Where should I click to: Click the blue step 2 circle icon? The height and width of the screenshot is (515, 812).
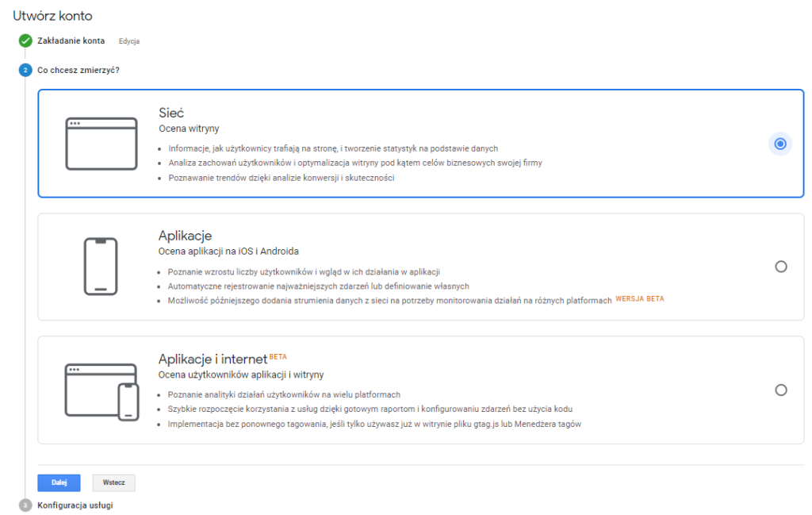25,70
